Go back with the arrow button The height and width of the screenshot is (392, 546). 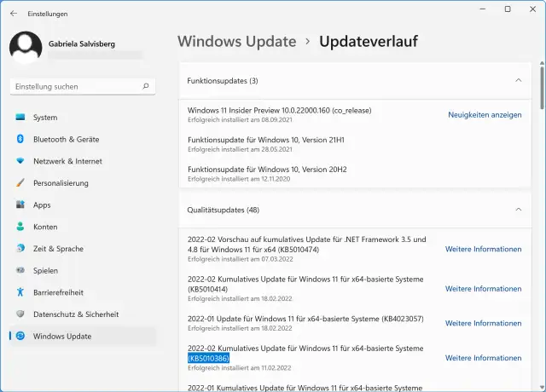click(13, 14)
